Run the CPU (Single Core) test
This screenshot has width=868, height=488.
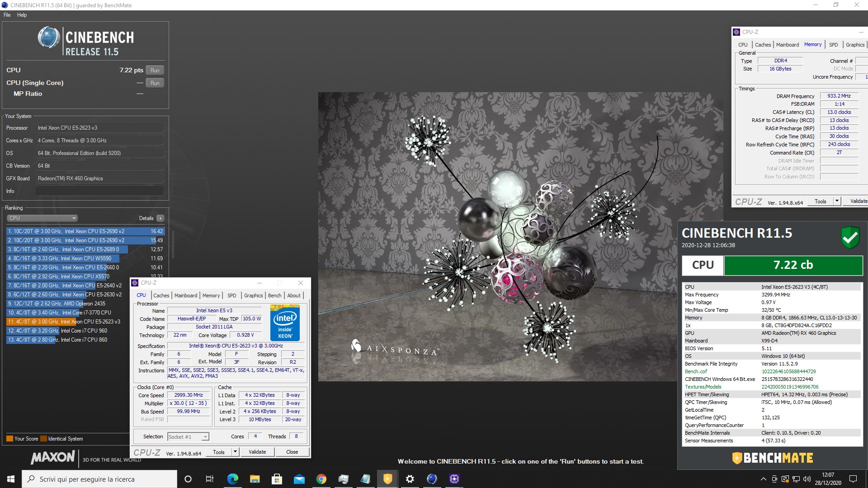(x=155, y=83)
